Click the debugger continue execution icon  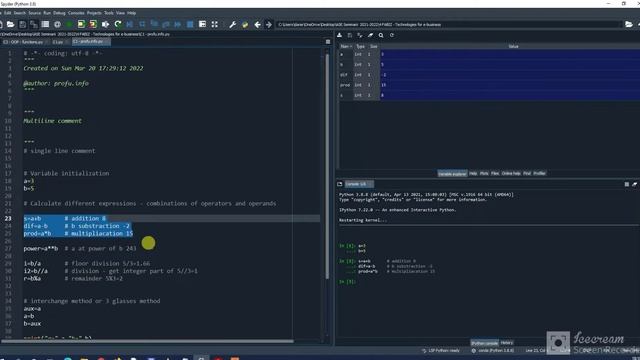click(178, 24)
